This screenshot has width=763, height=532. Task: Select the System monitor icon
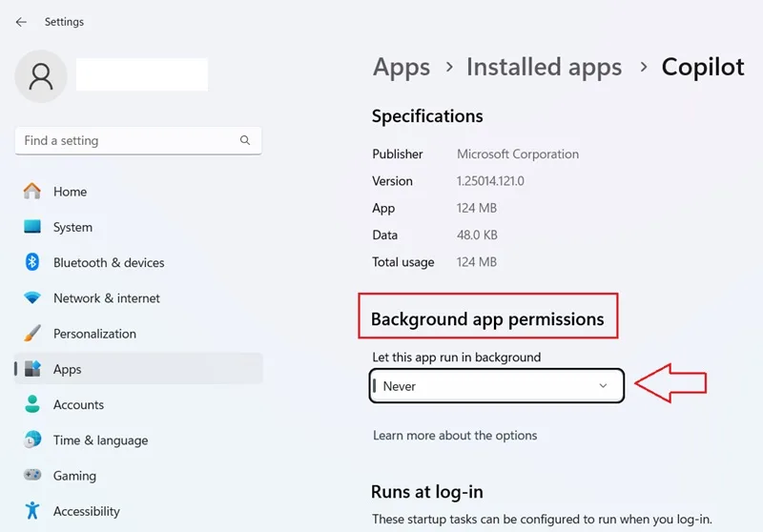click(x=32, y=227)
